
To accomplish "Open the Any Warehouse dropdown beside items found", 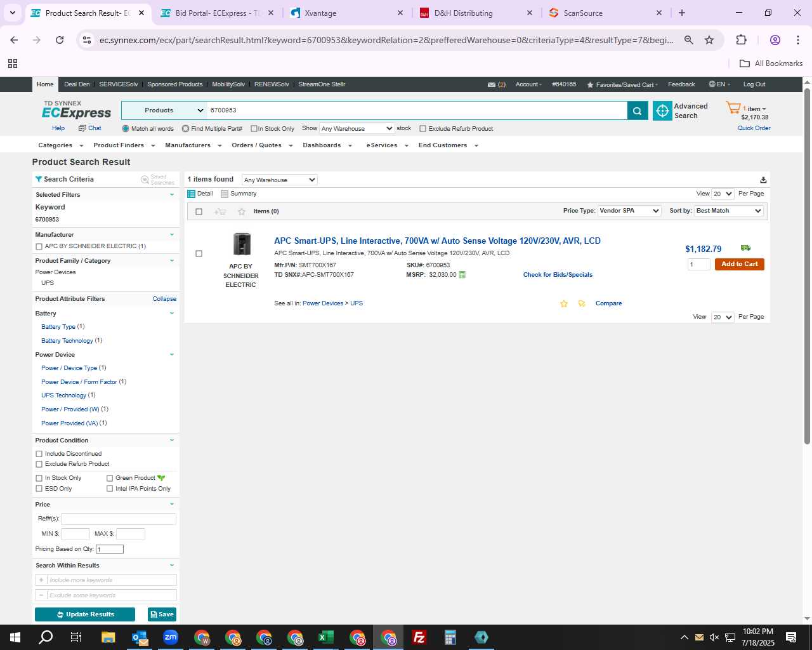I will tap(279, 180).
